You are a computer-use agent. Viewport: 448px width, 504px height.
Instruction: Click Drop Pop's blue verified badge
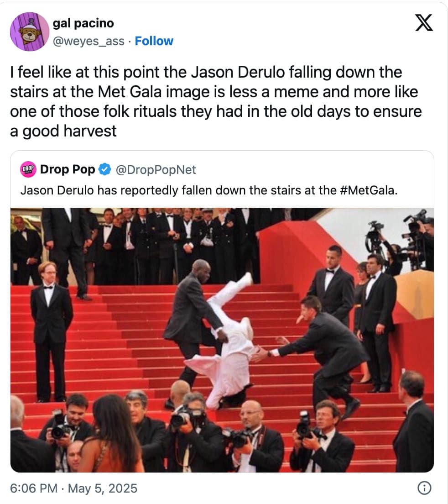[x=104, y=169]
